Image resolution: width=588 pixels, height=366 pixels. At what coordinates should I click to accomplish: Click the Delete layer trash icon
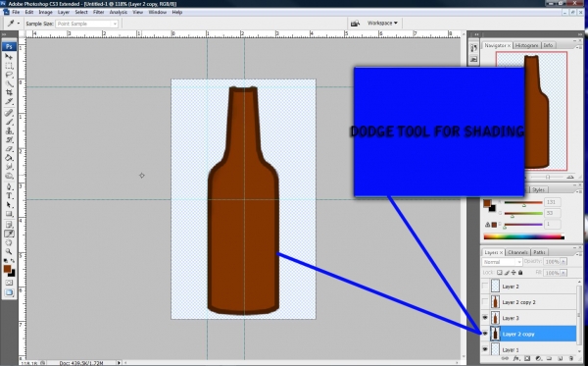571,359
